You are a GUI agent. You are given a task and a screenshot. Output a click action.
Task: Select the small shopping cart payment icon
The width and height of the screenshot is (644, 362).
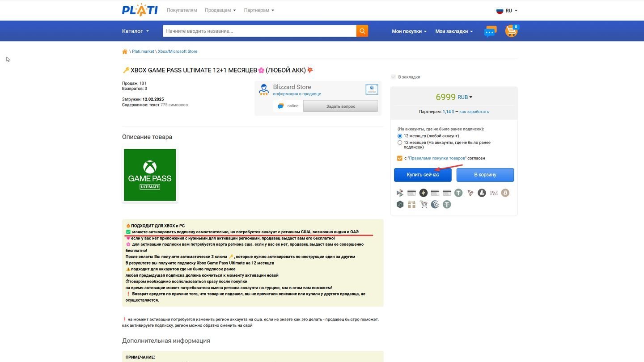pos(423,205)
